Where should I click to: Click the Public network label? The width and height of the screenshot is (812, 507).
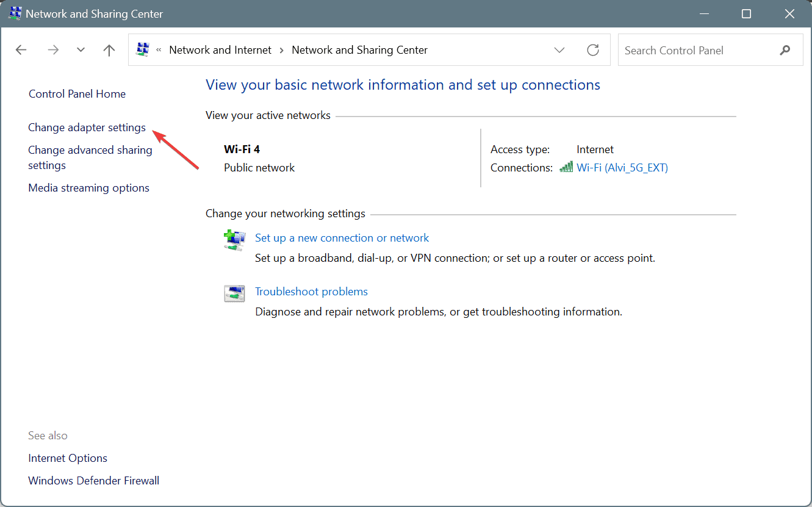[259, 168]
